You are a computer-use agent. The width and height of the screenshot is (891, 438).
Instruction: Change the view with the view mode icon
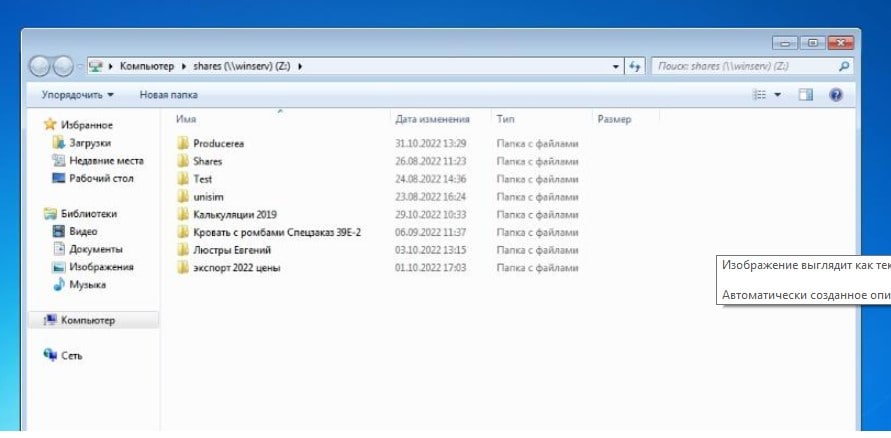point(759,95)
